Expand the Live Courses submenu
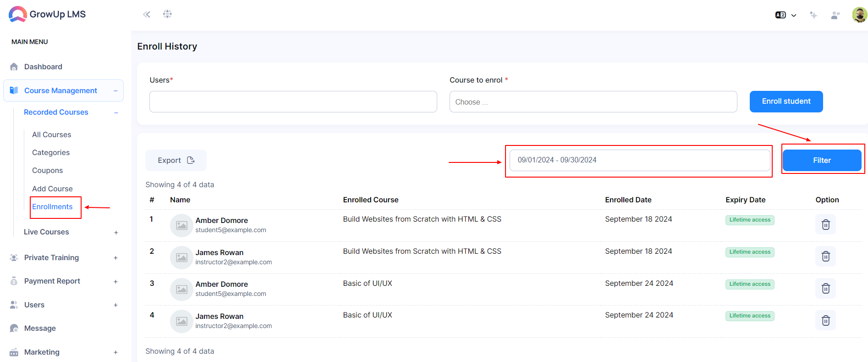The image size is (868, 362). click(x=116, y=233)
